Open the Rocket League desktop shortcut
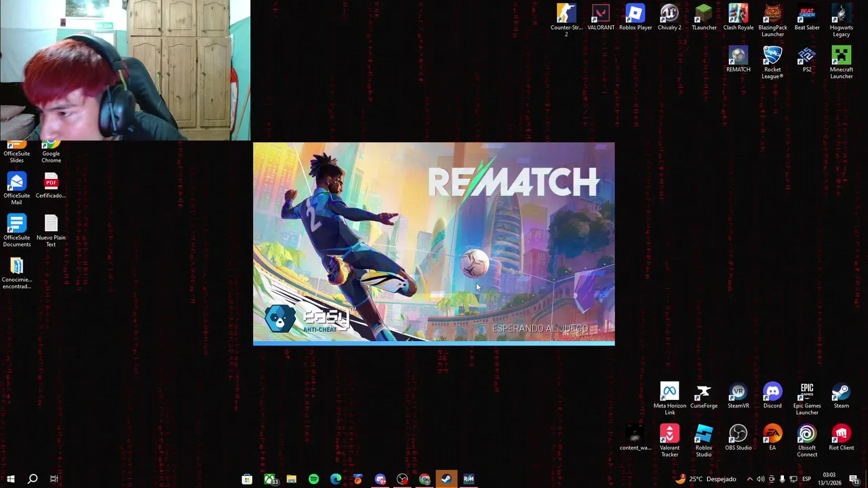Viewport: 868px width, 488px height. click(772, 62)
